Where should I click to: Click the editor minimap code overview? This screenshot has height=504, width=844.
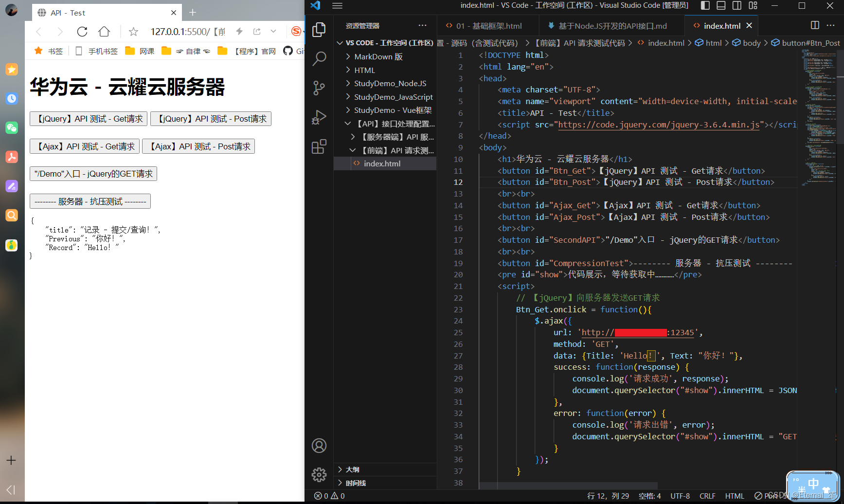click(819, 117)
